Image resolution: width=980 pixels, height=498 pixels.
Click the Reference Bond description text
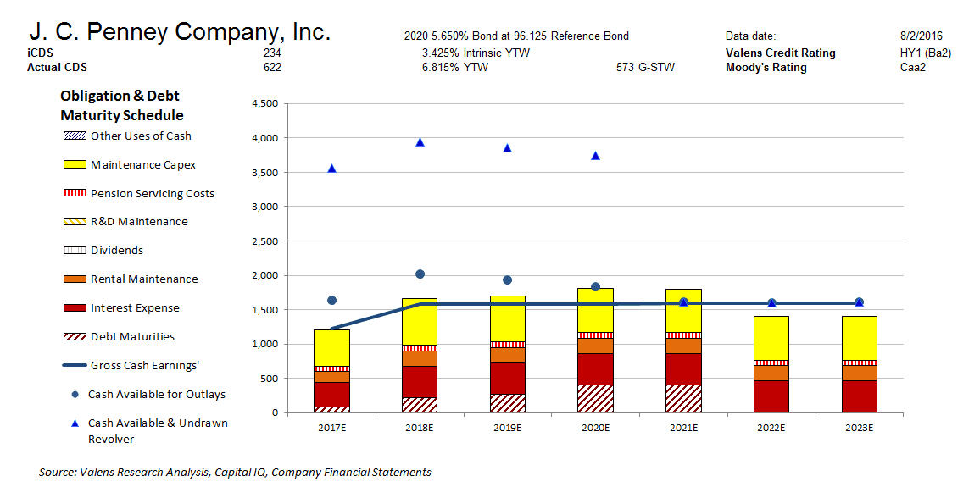click(517, 36)
